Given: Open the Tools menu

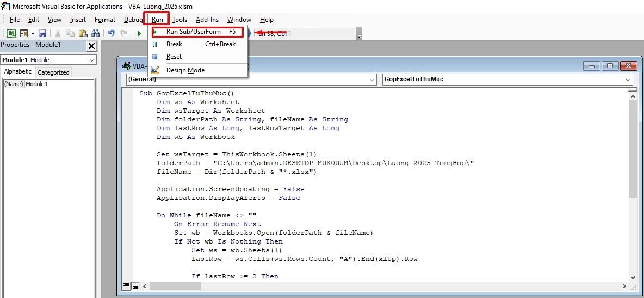Looking at the screenshot, I should [179, 20].
